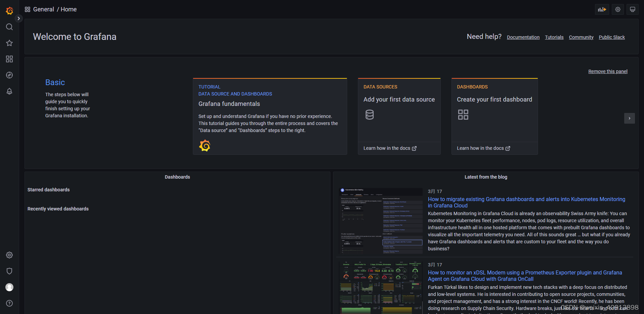Open the Public Slack link
This screenshot has width=644, height=314.
tap(612, 37)
